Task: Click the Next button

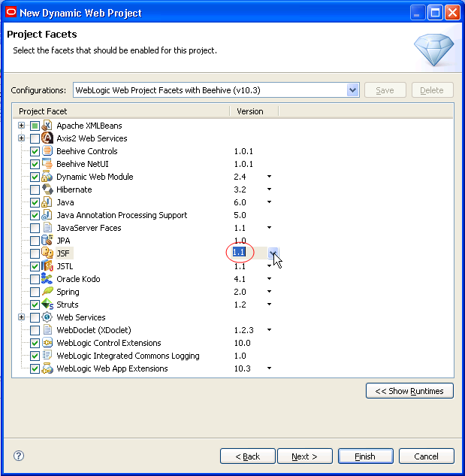Action: 304,456
